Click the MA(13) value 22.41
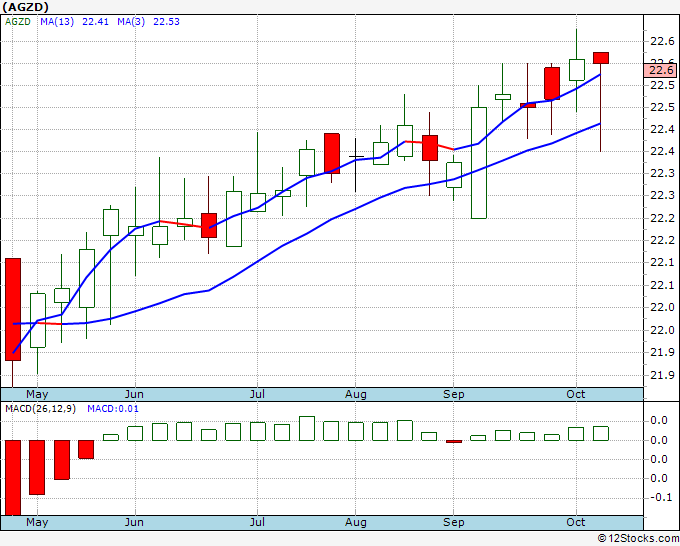 pyautogui.click(x=95, y=22)
